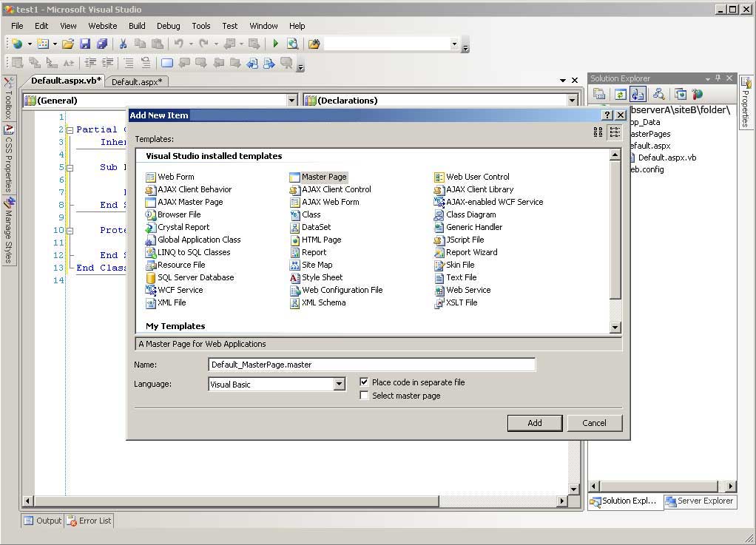Choose the Style Sheet template
Screen dimensions: 756x545
click(x=317, y=277)
